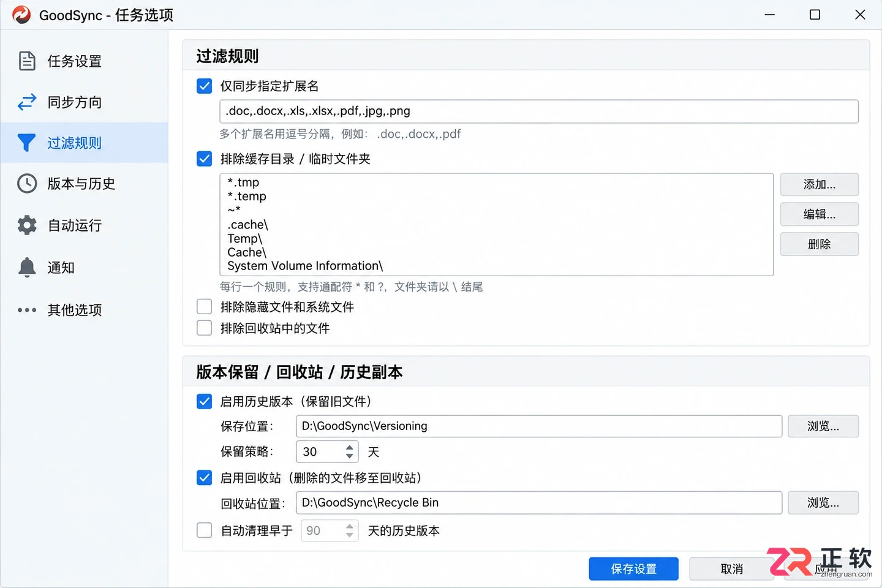The image size is (882, 588).
Task: Toggle 排除缓存目录 / 临时文件夹 checkbox
Action: click(x=205, y=159)
